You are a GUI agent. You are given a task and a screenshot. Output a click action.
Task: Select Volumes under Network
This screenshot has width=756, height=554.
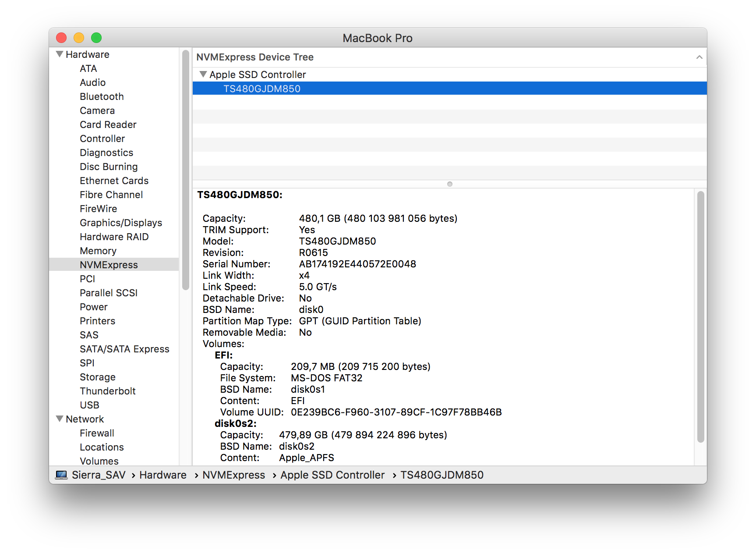pyautogui.click(x=99, y=461)
